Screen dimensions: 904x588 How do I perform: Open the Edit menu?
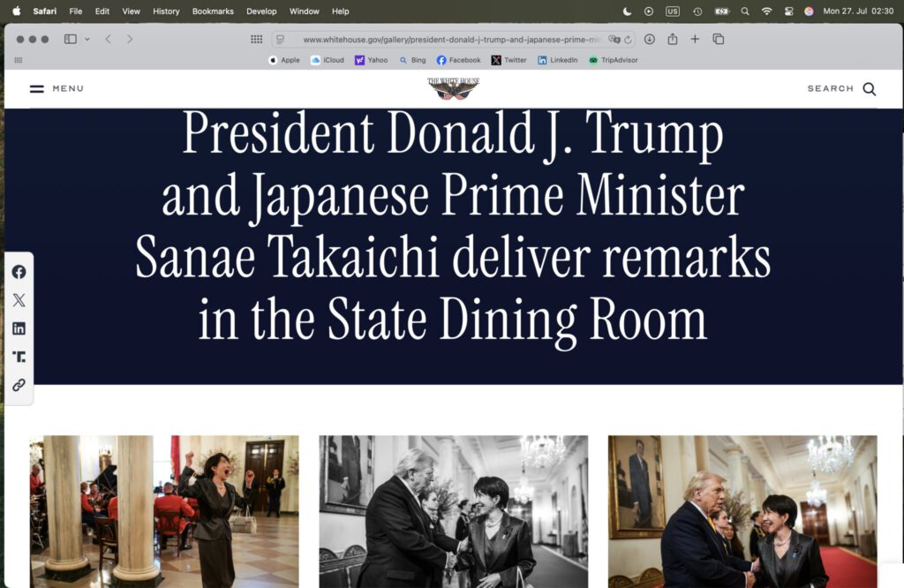(102, 11)
